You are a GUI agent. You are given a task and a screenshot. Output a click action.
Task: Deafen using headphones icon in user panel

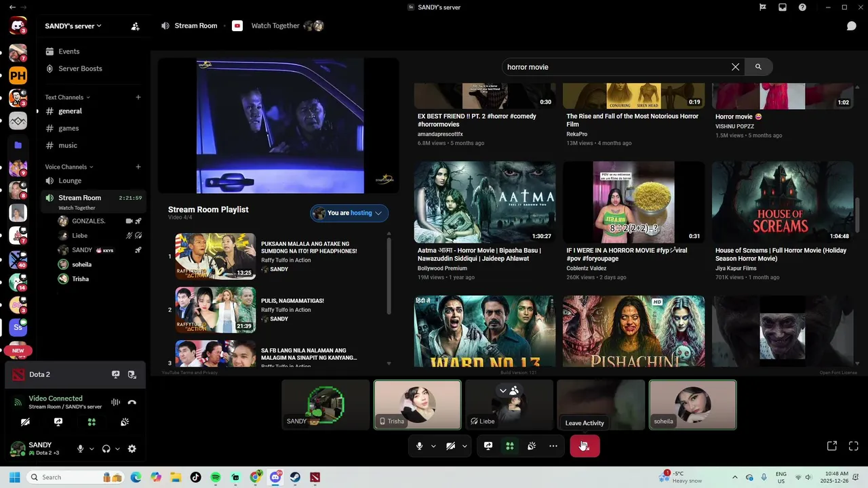[106, 449]
